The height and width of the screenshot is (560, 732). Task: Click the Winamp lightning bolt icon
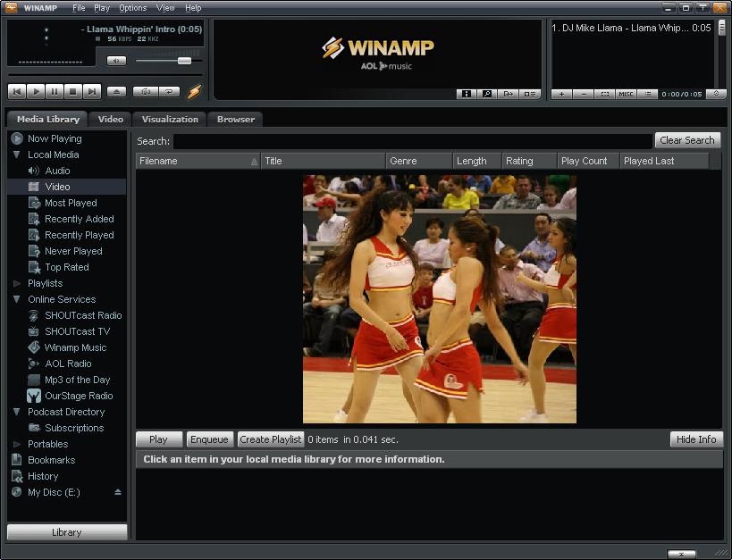pos(194,91)
